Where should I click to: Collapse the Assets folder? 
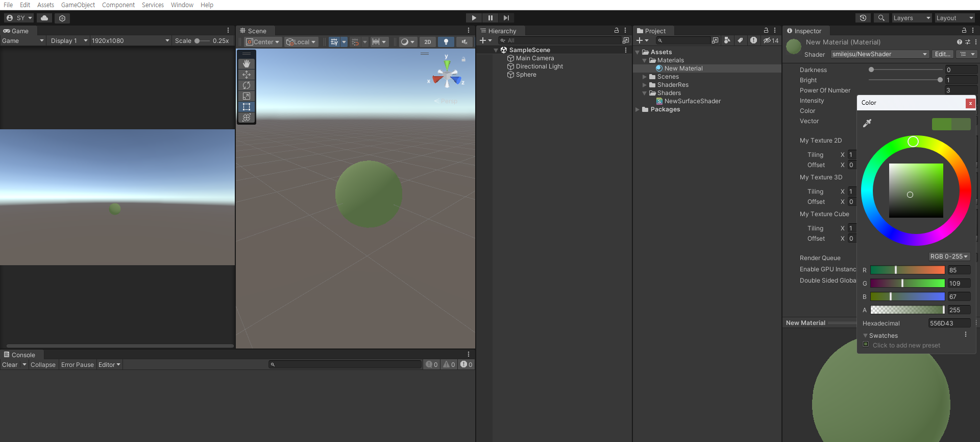point(637,52)
